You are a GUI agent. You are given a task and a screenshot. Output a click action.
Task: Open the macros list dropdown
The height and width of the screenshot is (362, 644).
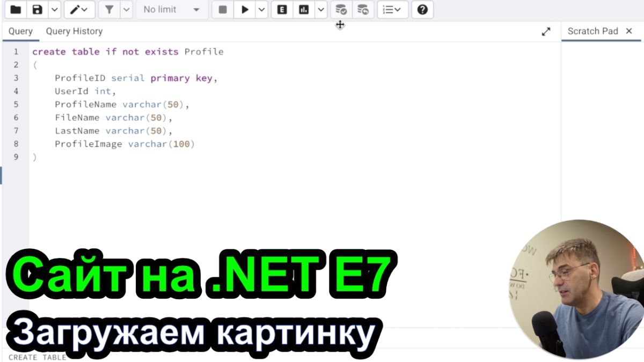pos(392,10)
